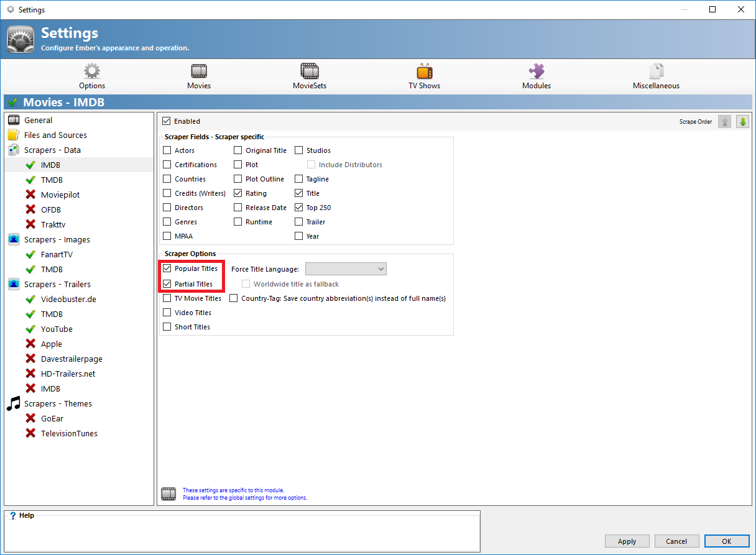Click the Apply button
Viewport: 756px width, 555px height.
[x=627, y=541]
